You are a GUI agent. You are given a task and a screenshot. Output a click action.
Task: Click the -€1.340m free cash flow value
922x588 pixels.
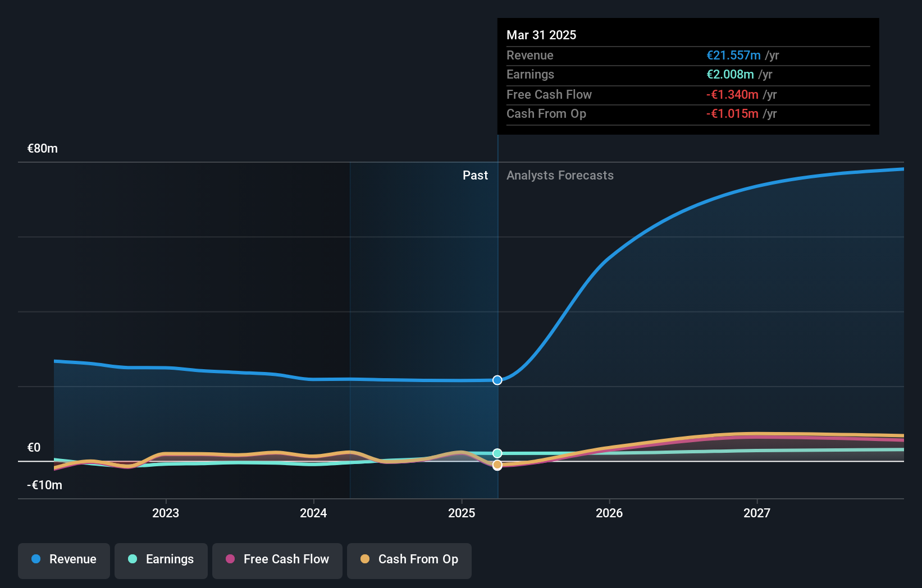click(x=732, y=94)
